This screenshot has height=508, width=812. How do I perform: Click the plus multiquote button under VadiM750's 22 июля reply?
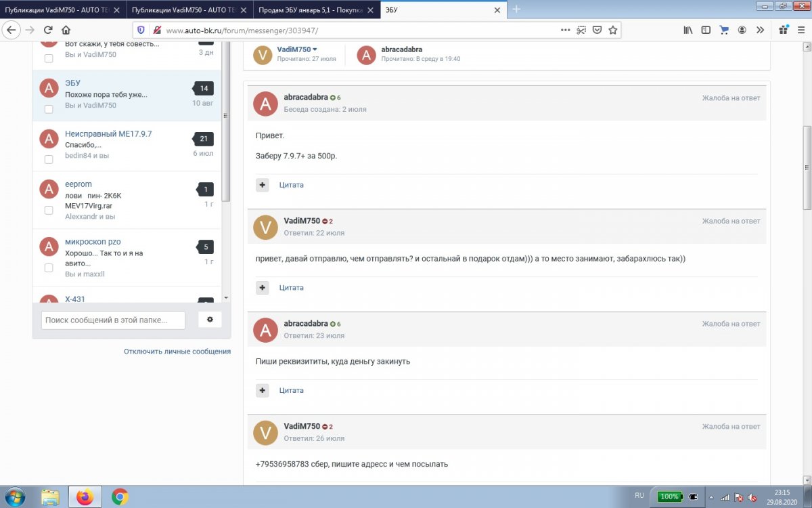(x=263, y=288)
